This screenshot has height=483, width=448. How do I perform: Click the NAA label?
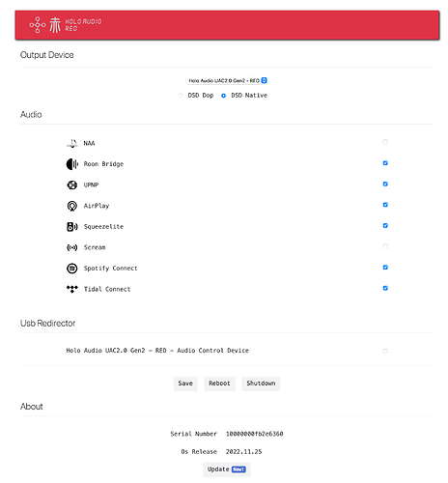(x=89, y=143)
